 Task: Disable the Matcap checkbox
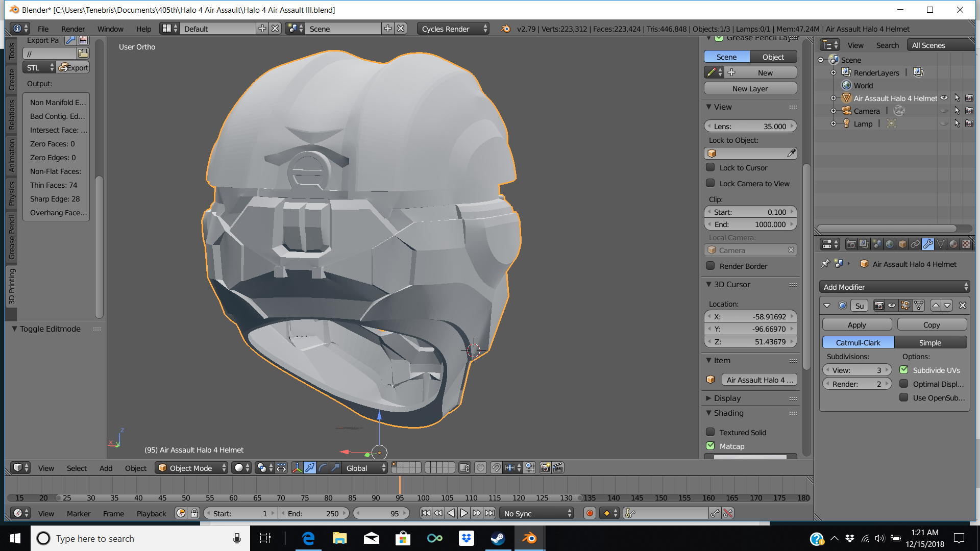[x=710, y=446]
